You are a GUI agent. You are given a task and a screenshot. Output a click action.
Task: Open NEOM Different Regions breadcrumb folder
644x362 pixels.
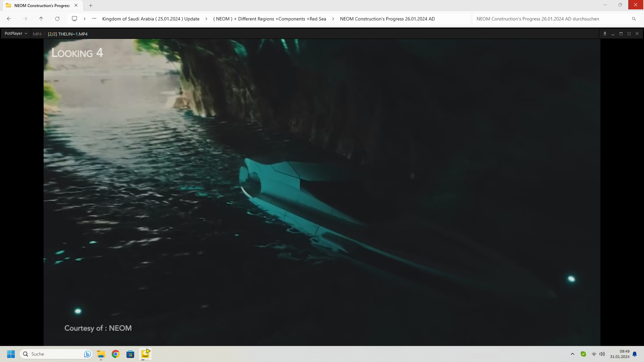pos(270,19)
